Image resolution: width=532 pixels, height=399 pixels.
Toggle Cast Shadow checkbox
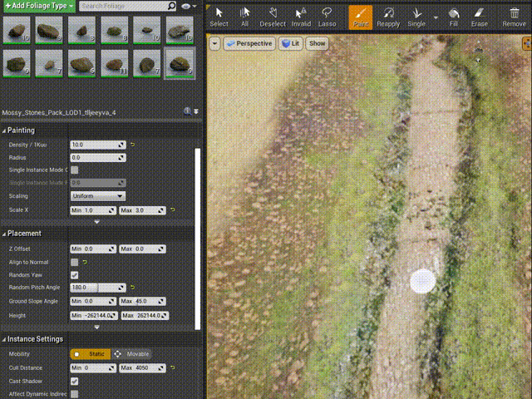[x=74, y=382]
